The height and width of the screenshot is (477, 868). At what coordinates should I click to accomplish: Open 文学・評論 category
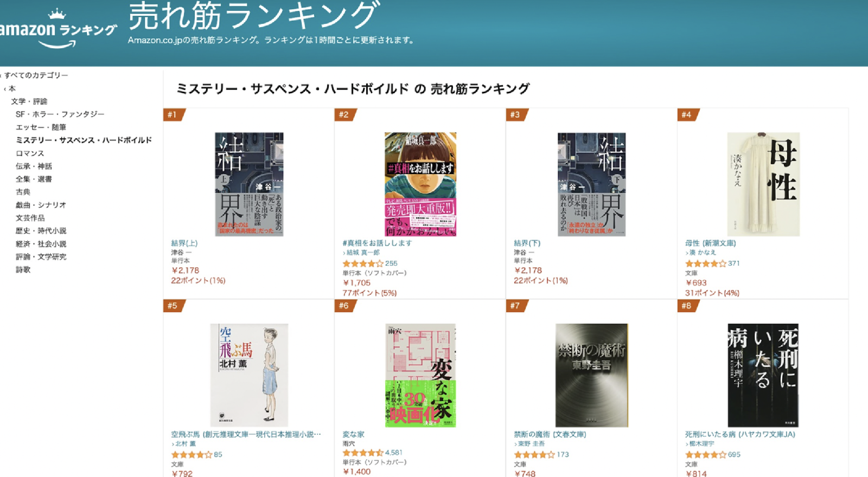tap(29, 101)
